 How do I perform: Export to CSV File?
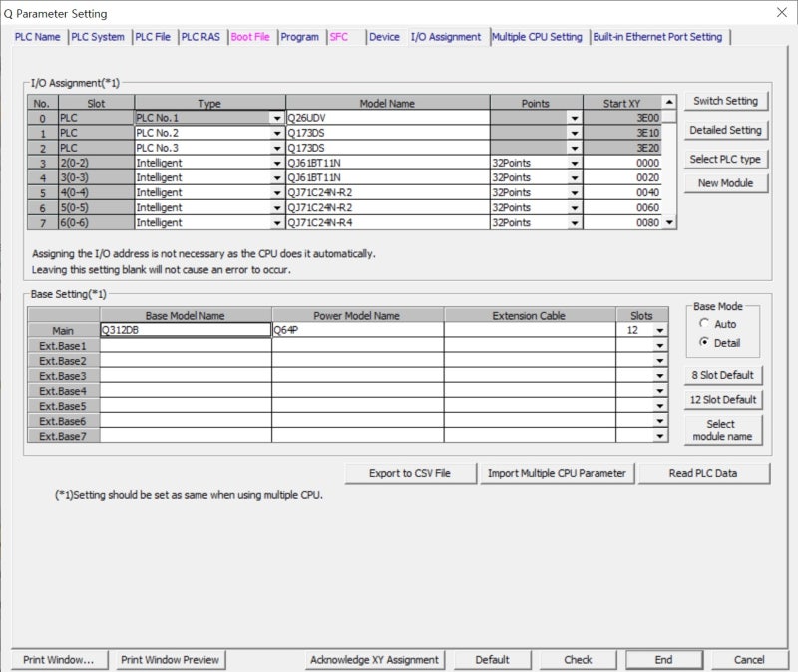pos(409,473)
